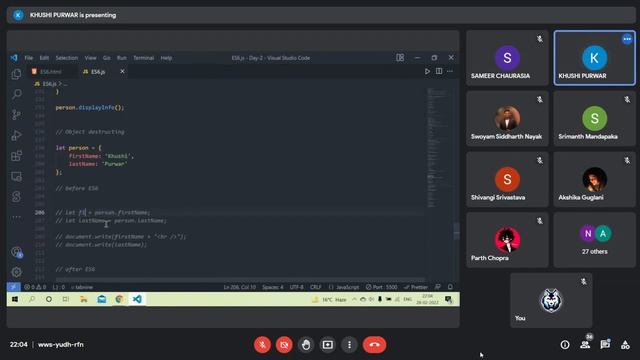640x360 pixels.
Task: Open Run and Debug view in VS Code
Action: (x=16, y=135)
